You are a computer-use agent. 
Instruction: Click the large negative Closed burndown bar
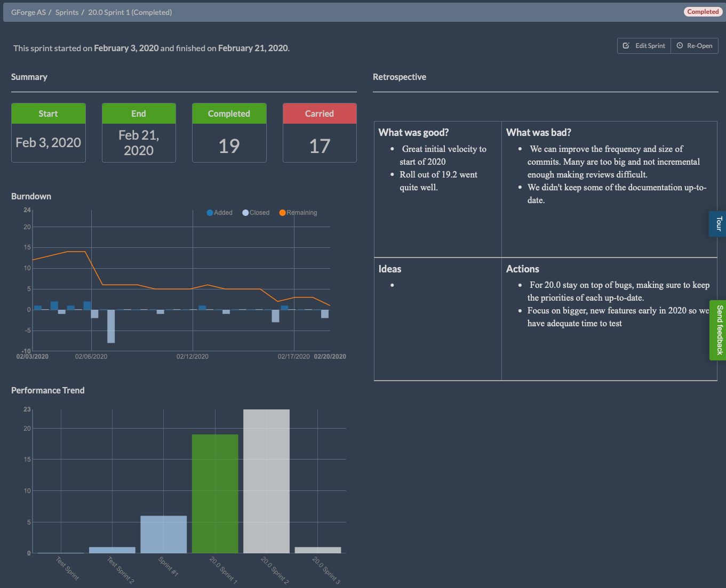[111, 326]
